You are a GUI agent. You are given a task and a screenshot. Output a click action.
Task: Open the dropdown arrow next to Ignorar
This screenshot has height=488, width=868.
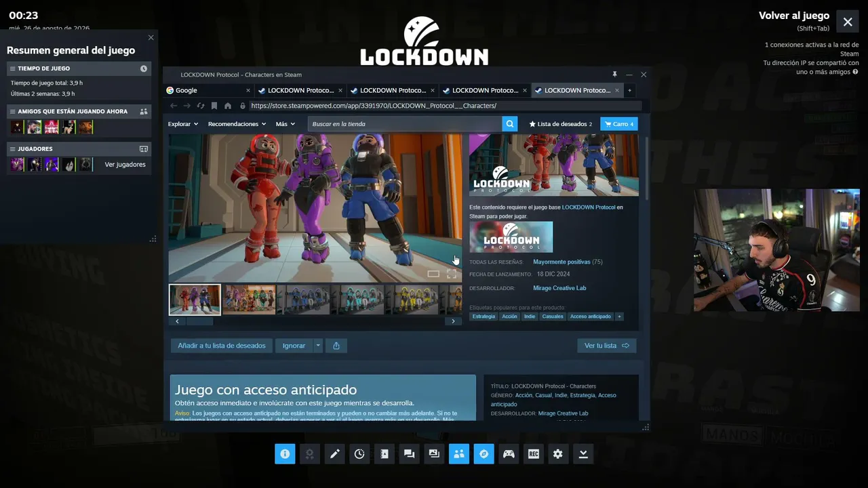coord(318,346)
